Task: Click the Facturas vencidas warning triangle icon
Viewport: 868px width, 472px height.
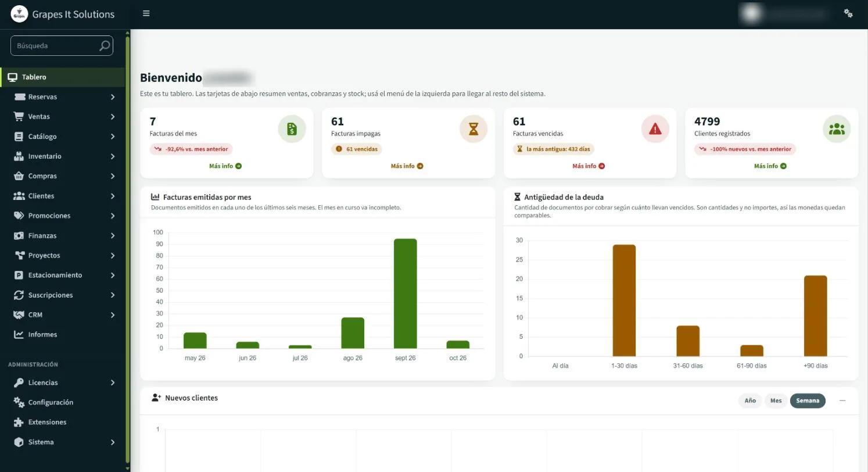Action: (655, 129)
